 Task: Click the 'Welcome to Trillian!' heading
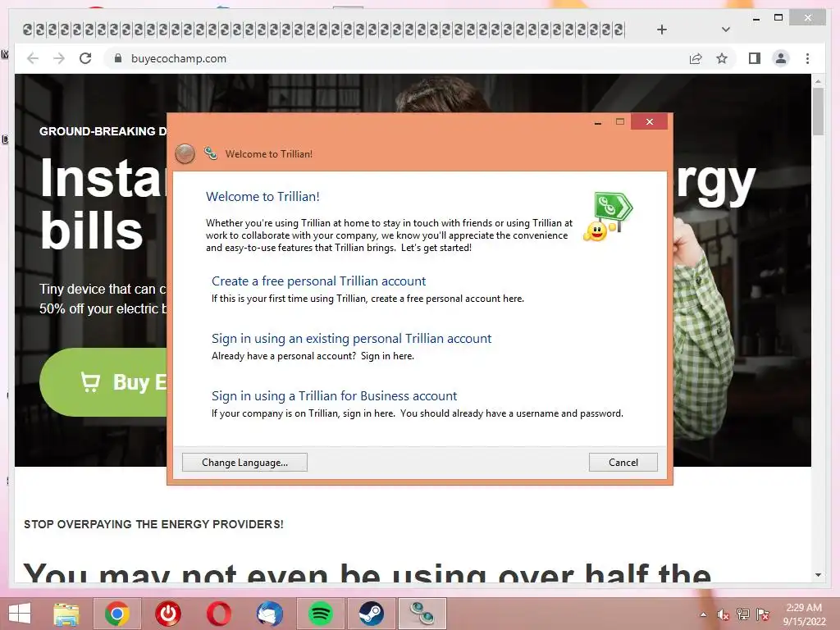(262, 196)
